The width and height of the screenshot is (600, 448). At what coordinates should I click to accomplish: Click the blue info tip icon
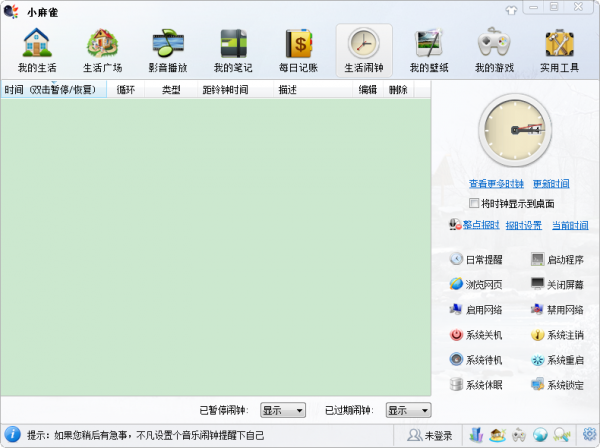[x=13, y=435]
